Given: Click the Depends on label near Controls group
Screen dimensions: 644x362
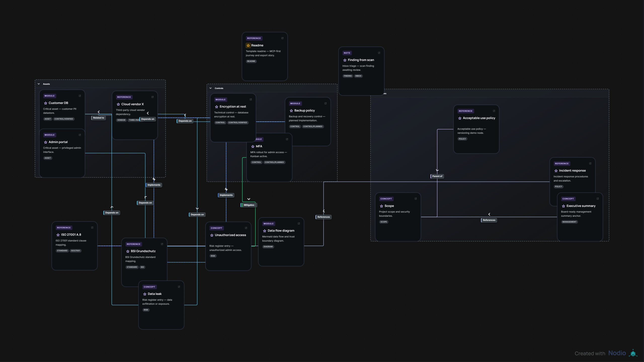Looking at the screenshot, I should pyautogui.click(x=185, y=121).
